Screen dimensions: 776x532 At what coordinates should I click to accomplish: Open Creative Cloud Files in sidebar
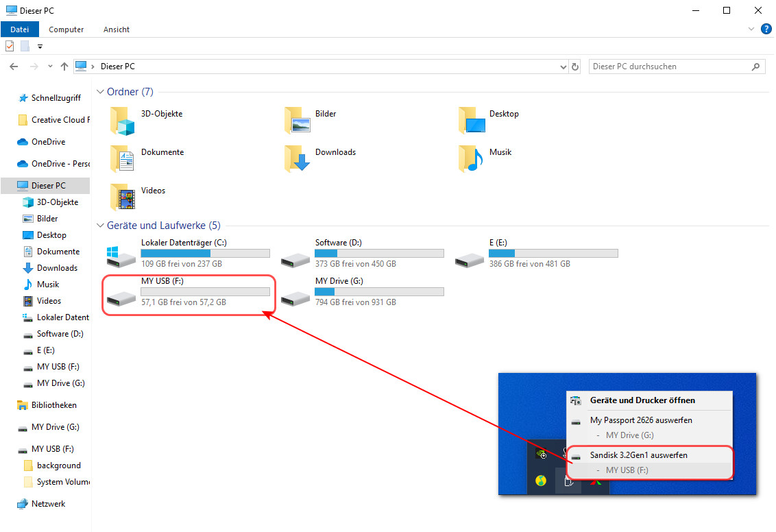tap(54, 120)
